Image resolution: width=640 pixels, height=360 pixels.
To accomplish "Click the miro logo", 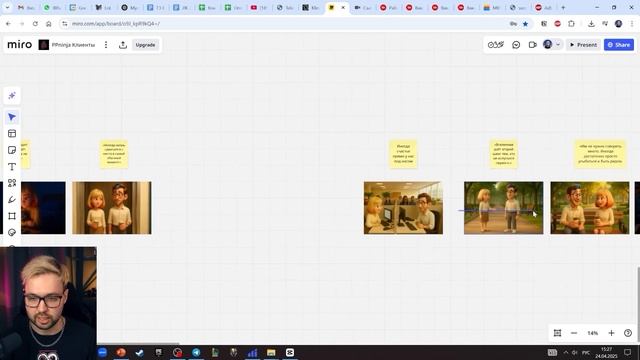I will pos(20,44).
